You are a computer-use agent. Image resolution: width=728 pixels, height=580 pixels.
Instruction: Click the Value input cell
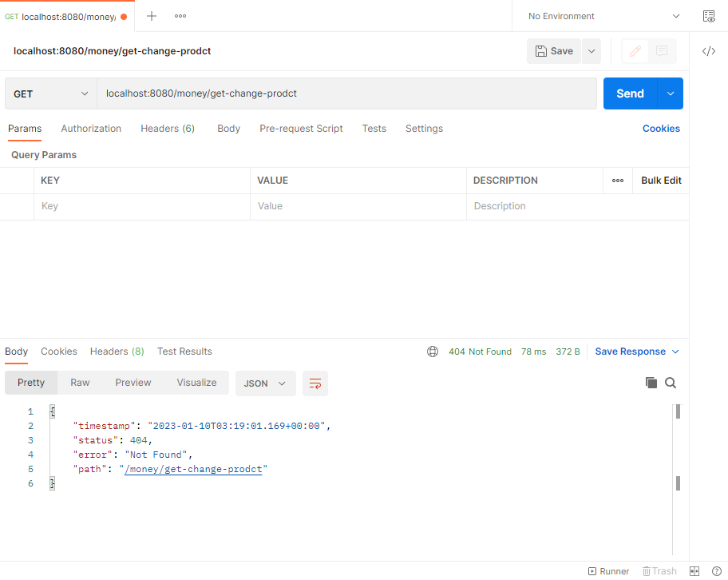pos(358,206)
